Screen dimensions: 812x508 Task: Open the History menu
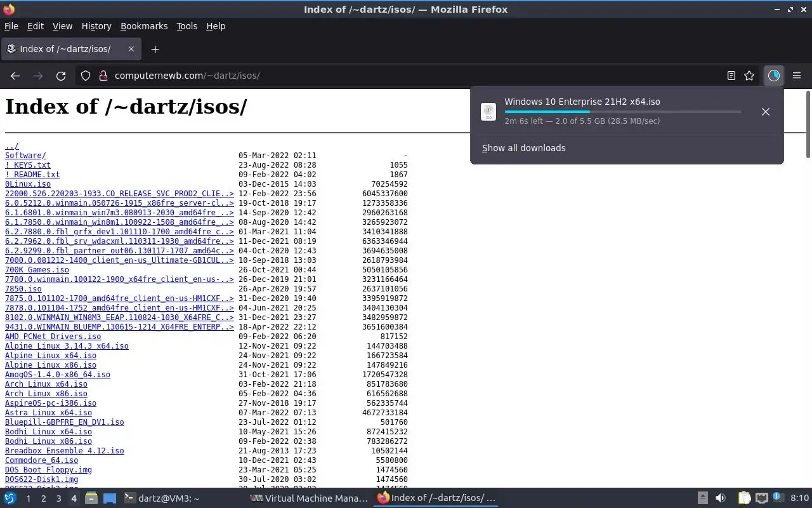coord(96,26)
